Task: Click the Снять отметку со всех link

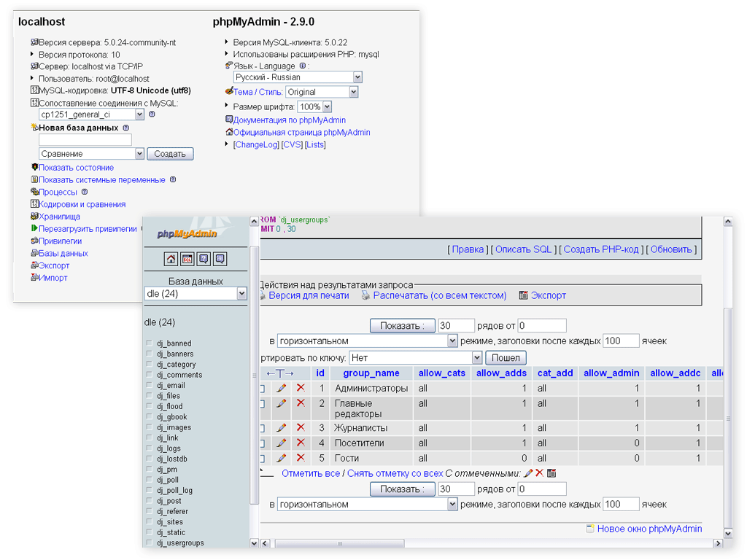Action: click(x=395, y=473)
